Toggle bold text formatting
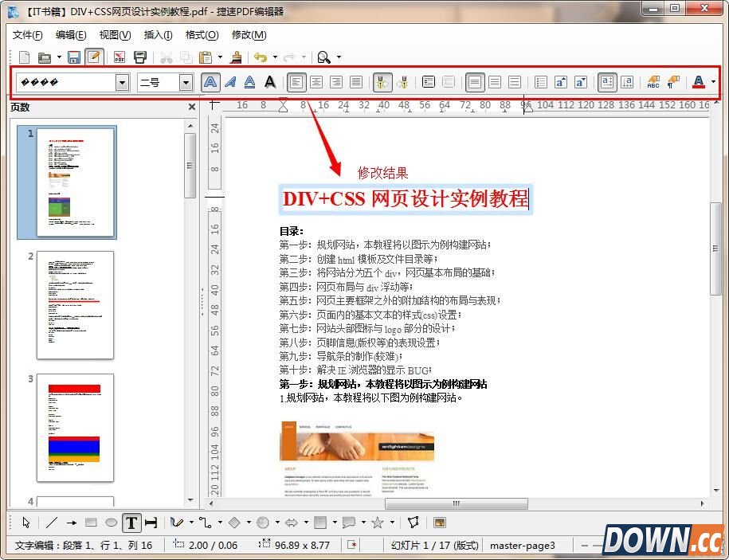The width and height of the screenshot is (729, 560). (210, 82)
